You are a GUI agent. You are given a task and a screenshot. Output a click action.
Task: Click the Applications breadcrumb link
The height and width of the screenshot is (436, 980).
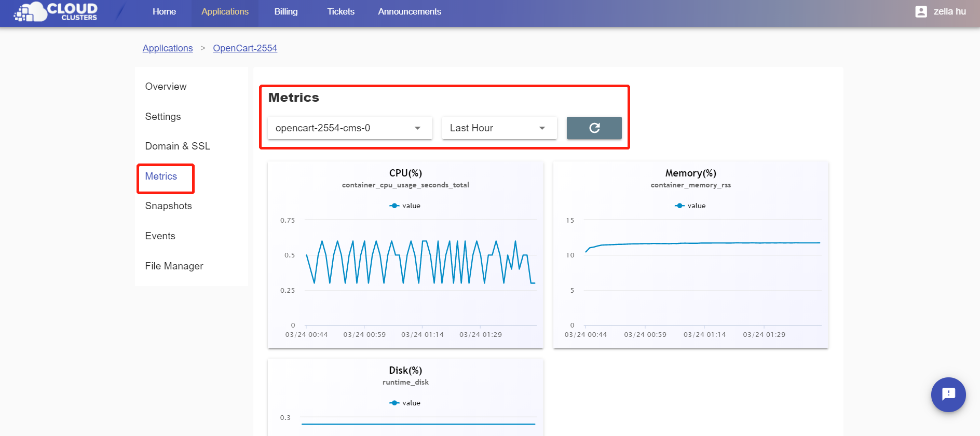[168, 48]
